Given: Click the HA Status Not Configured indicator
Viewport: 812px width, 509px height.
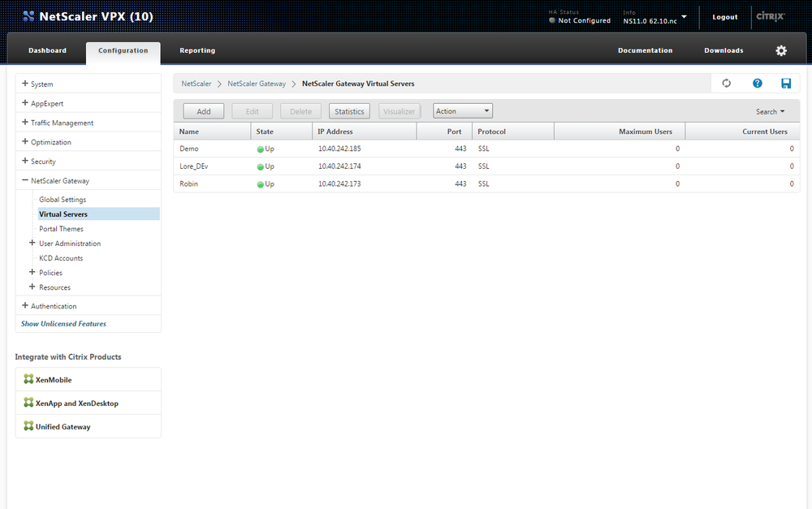Looking at the screenshot, I should 578,20.
